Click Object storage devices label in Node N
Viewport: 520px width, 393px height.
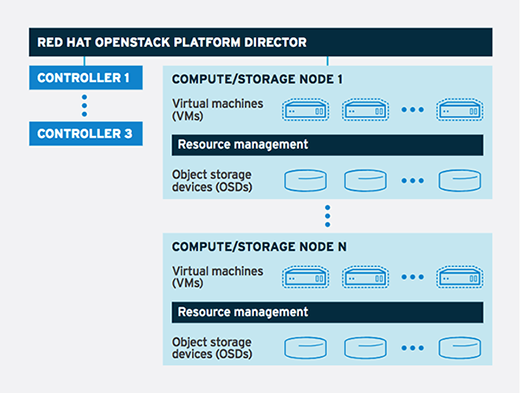[212, 348]
